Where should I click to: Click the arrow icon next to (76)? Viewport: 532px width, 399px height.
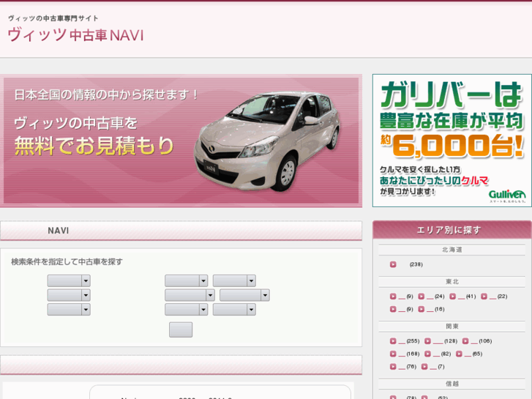click(393, 367)
